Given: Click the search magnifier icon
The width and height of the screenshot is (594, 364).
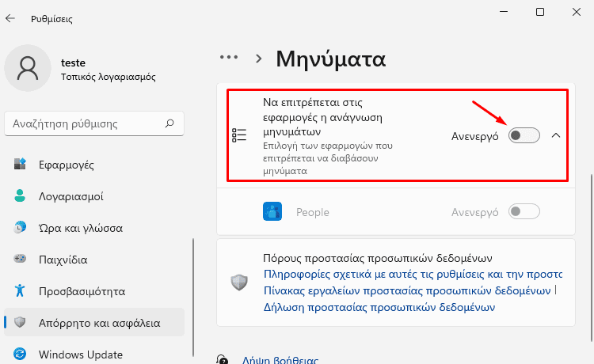Looking at the screenshot, I should 169,123.
